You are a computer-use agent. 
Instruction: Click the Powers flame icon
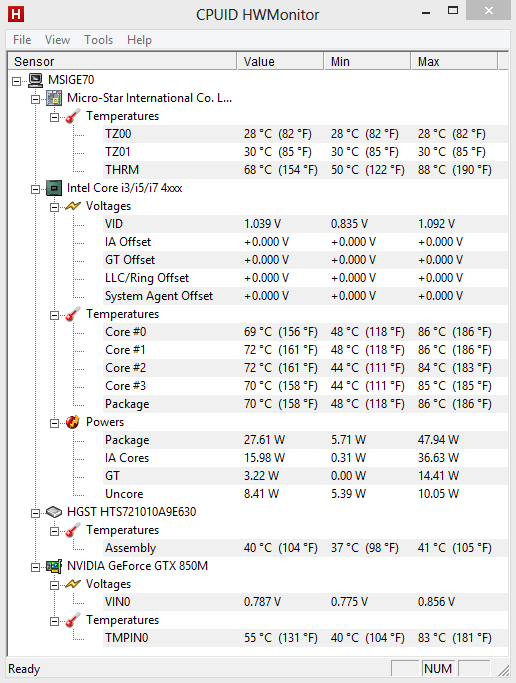point(73,422)
